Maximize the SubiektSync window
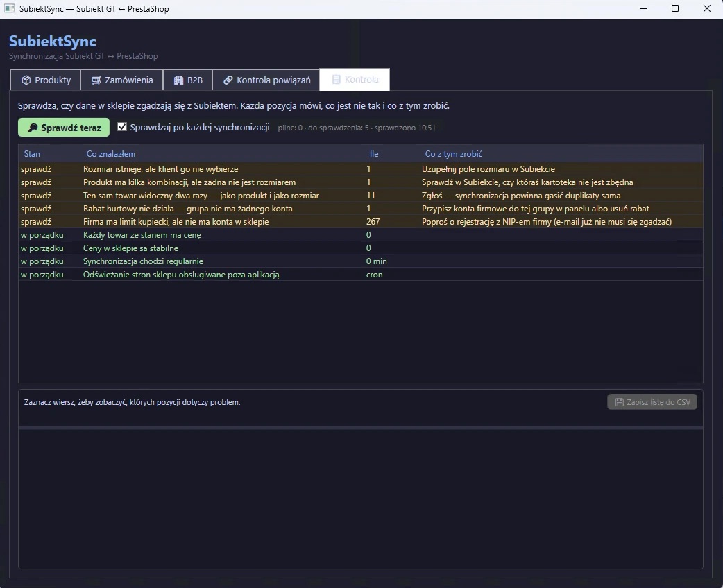Viewport: 723px width, 588px height. click(675, 8)
